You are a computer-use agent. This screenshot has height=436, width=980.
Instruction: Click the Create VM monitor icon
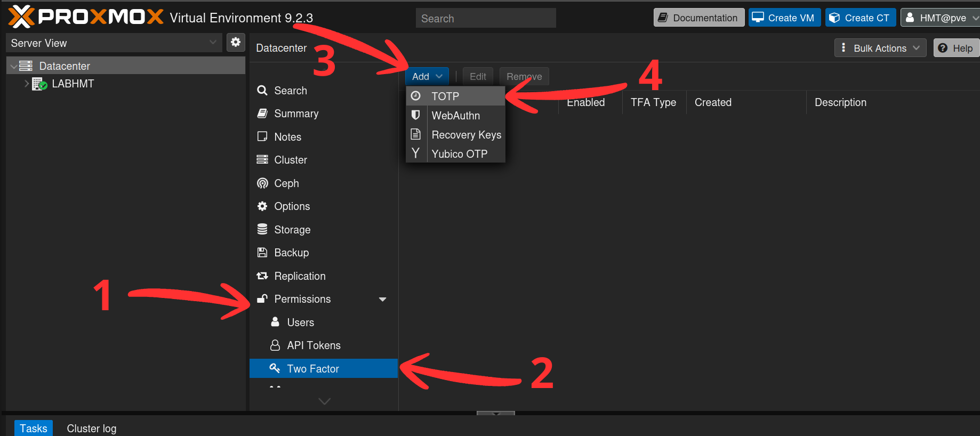(x=758, y=18)
